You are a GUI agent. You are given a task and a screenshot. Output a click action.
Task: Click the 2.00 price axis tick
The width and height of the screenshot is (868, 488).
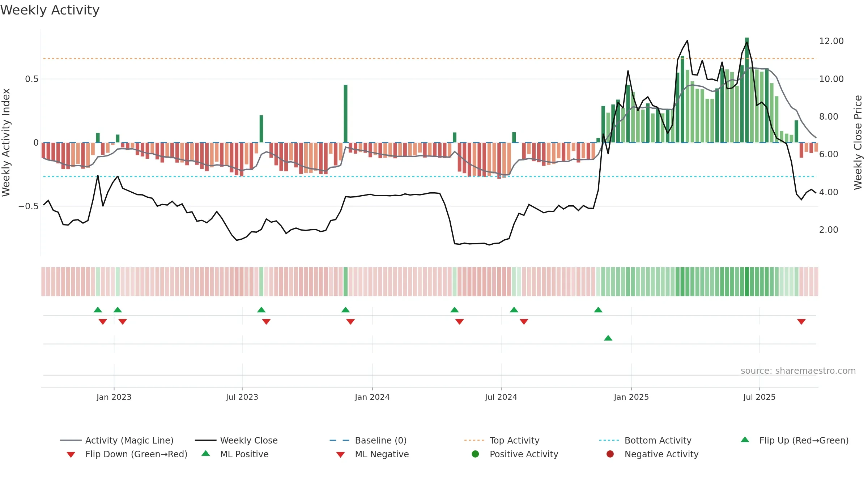[829, 230]
